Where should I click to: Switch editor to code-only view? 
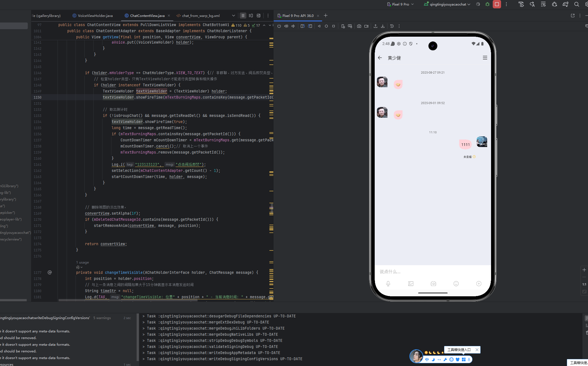click(x=243, y=16)
